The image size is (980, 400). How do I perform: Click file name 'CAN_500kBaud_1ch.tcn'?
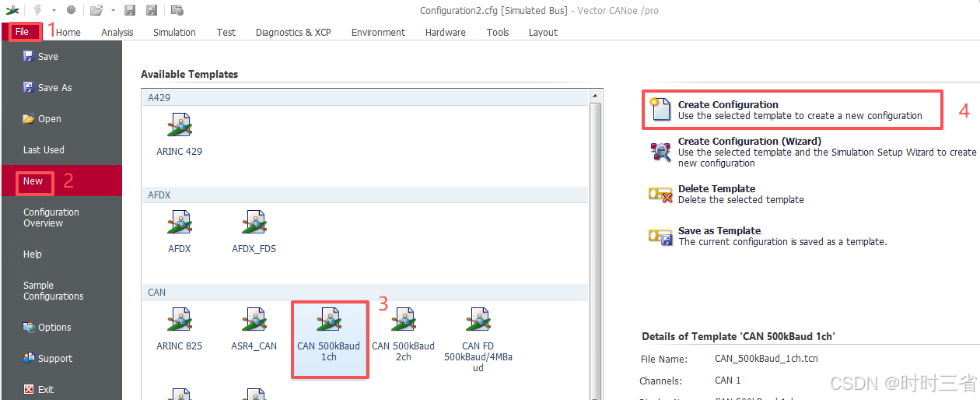point(766,359)
